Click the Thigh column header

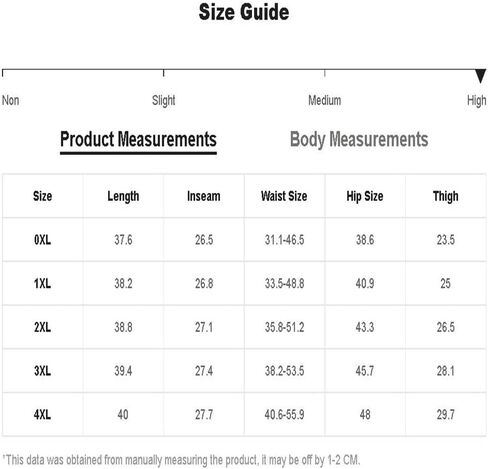coord(446,196)
